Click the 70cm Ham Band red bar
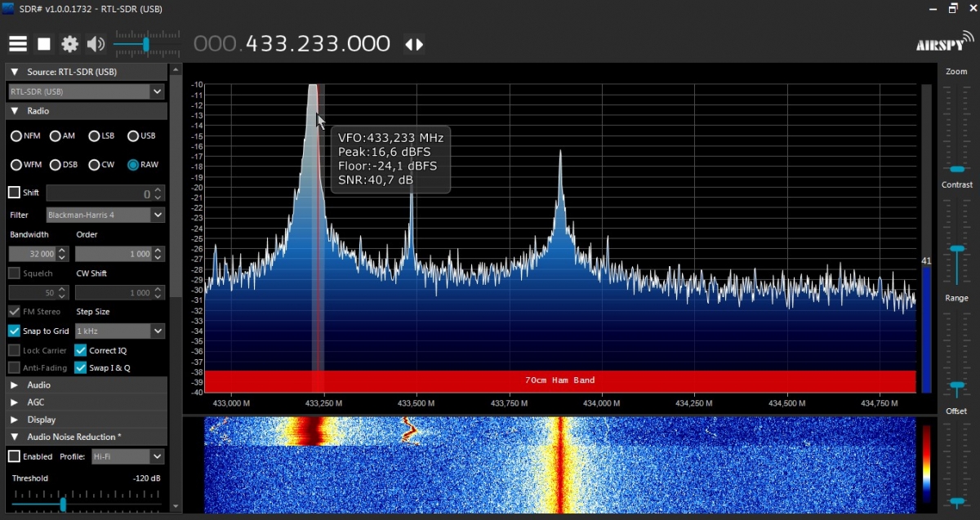Screen dimensions: 980x520 click(x=559, y=380)
